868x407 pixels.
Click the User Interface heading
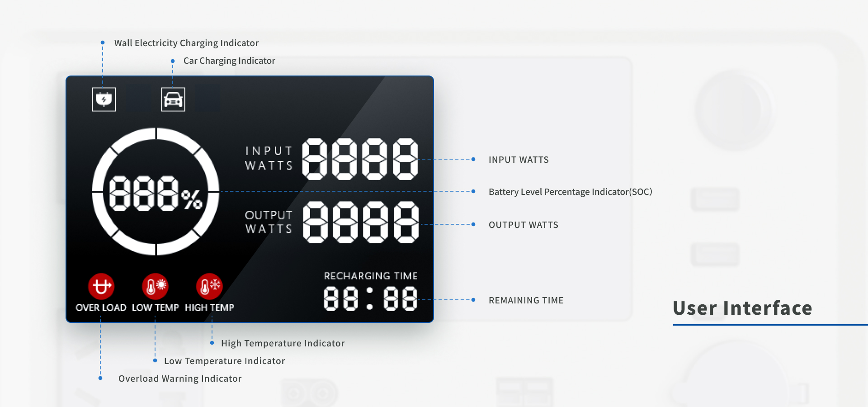point(742,308)
